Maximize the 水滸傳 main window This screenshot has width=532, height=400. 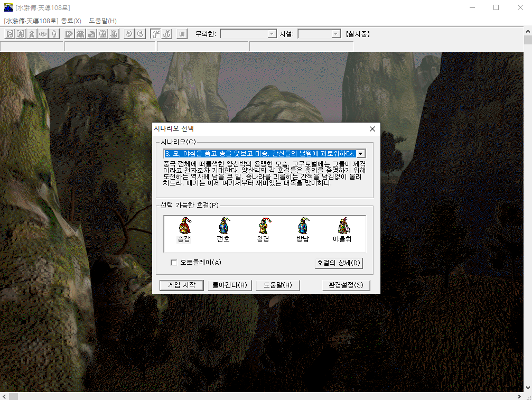[x=496, y=7]
